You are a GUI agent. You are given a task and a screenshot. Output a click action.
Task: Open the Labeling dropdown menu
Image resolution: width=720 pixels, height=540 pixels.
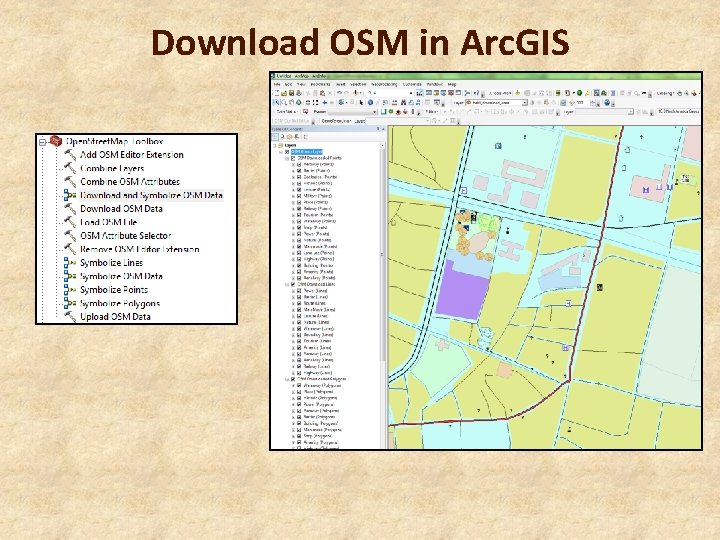(x=665, y=93)
